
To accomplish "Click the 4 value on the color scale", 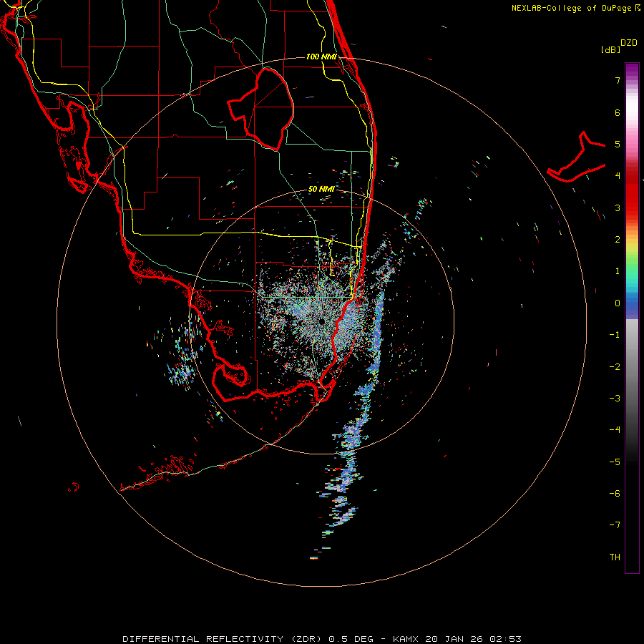I will [x=618, y=176].
